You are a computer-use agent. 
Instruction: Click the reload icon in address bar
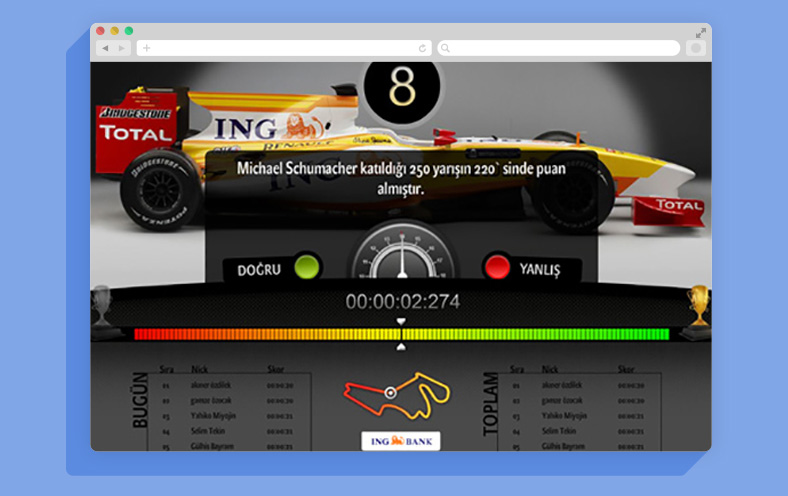[423, 48]
